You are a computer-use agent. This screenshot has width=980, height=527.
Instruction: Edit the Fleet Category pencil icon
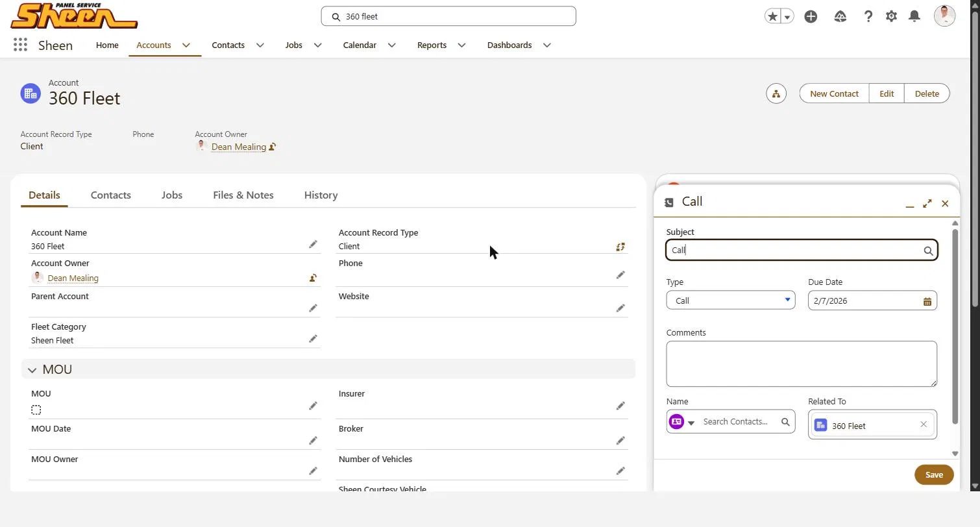tap(313, 339)
